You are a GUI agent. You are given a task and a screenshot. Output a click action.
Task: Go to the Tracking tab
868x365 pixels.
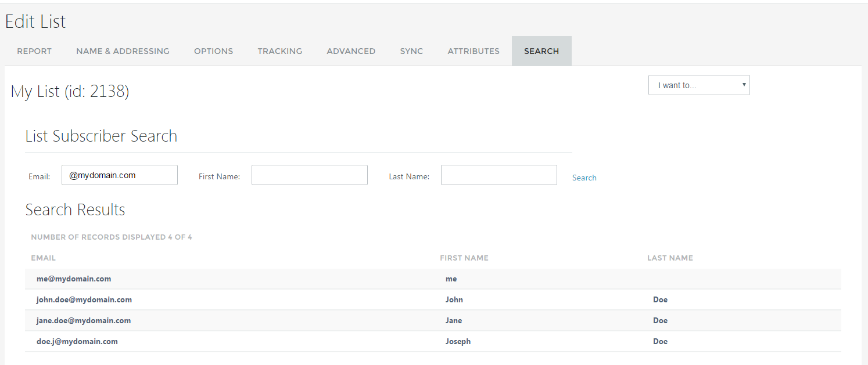[279, 51]
